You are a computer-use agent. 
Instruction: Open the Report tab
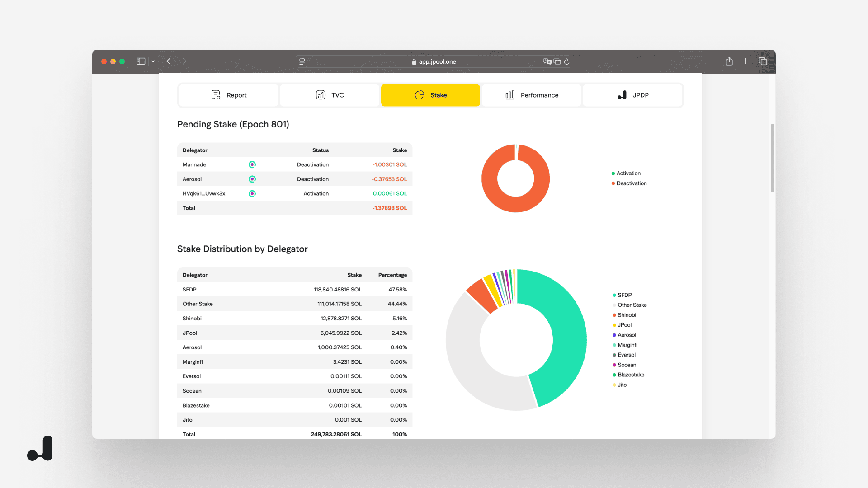pos(229,95)
